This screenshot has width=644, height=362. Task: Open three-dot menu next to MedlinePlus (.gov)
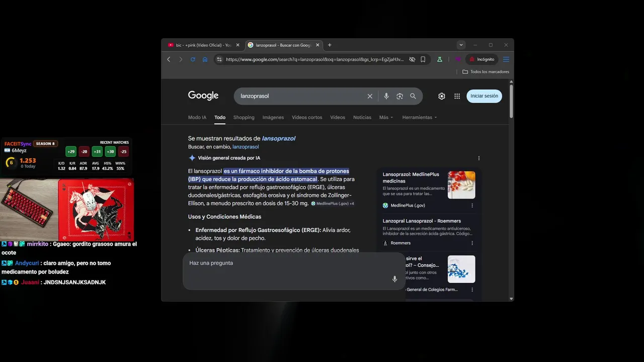[x=472, y=206]
